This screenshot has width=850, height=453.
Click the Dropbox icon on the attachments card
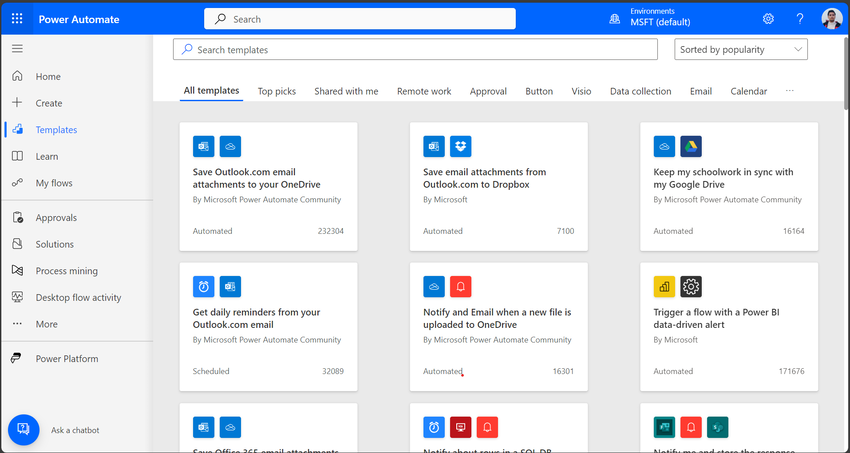point(461,146)
